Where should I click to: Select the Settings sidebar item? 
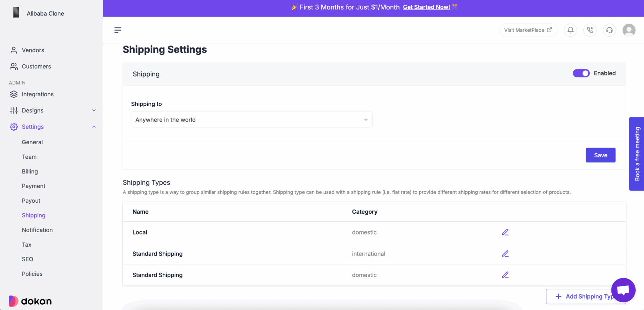click(33, 127)
